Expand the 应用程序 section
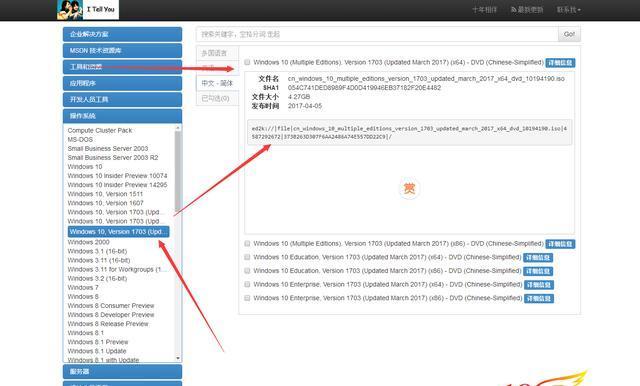 point(122,83)
